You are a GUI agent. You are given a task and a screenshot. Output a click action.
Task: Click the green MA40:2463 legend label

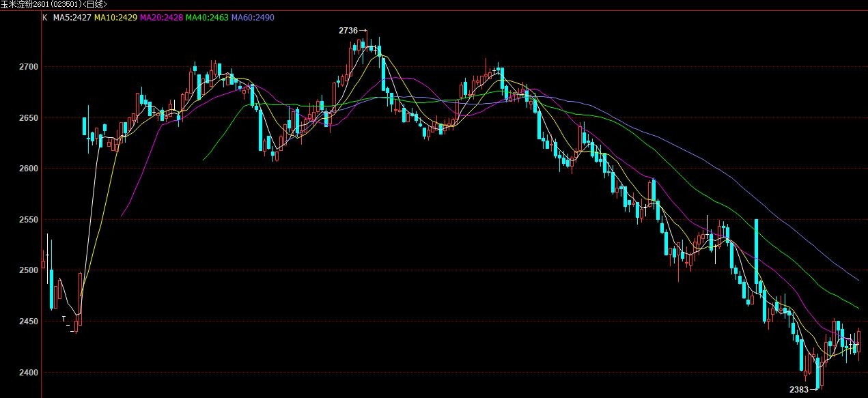(206, 17)
